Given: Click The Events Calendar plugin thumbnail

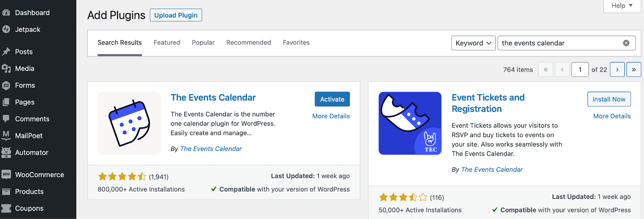Looking at the screenshot, I should pos(129,123).
